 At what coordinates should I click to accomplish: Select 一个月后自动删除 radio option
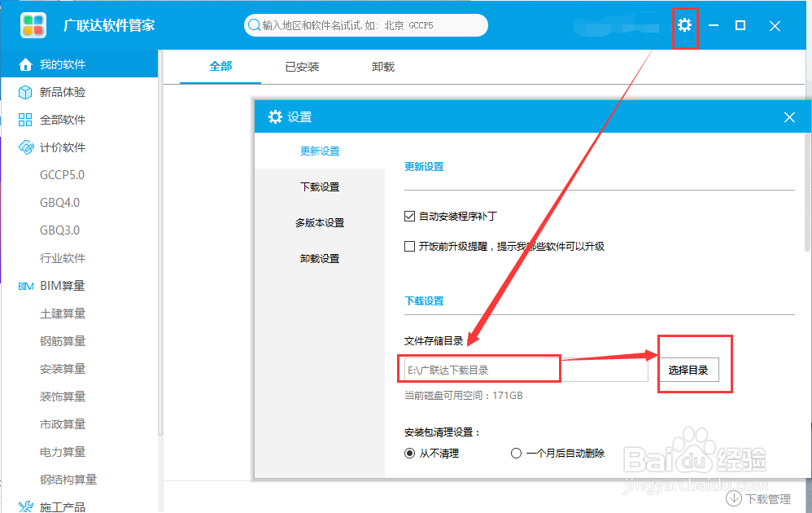click(516, 454)
